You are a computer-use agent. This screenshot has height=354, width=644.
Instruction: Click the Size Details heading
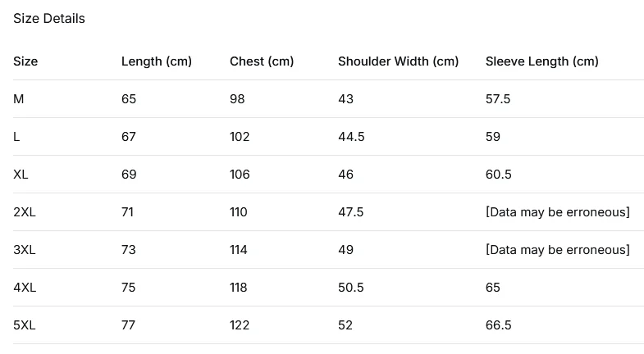[49, 19]
